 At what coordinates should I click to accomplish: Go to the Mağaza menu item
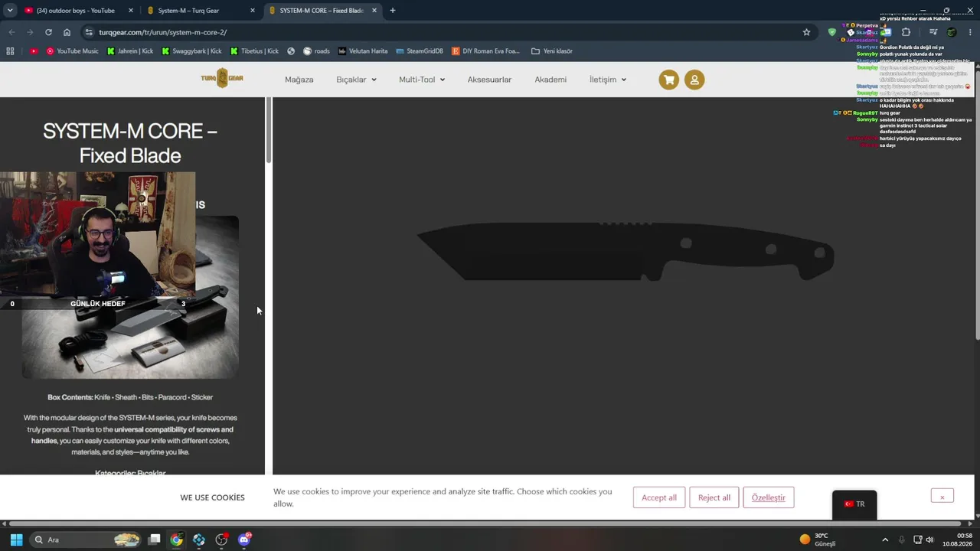coord(299,80)
